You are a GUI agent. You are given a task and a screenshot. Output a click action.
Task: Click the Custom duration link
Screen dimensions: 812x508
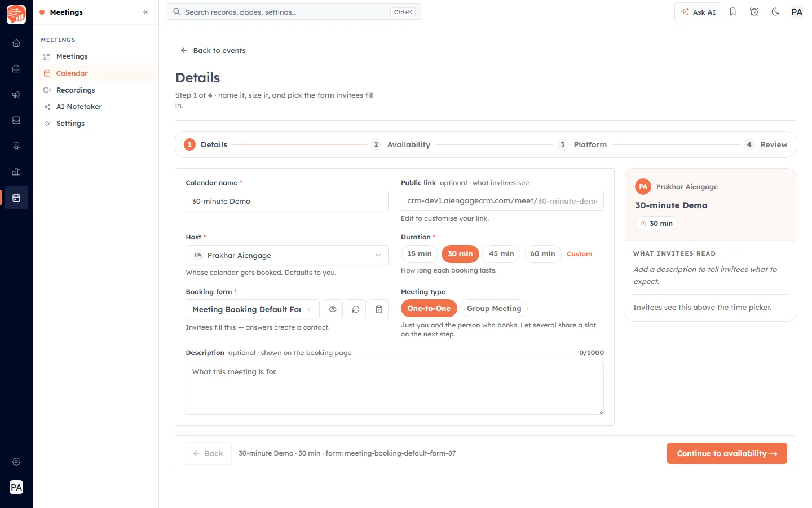[579, 254]
